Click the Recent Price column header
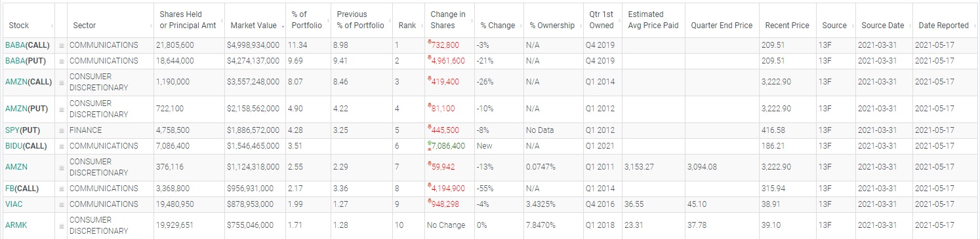The image size is (980, 239). click(787, 26)
